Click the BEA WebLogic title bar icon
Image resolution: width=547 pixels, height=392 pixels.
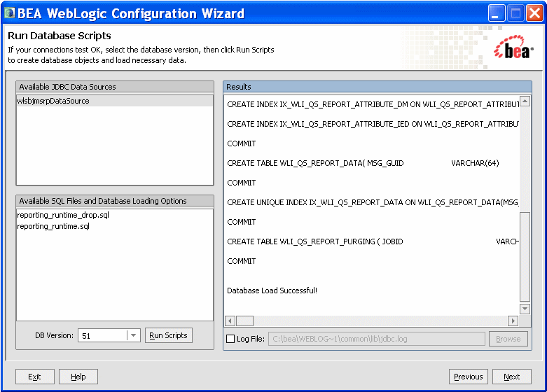tap(9, 13)
